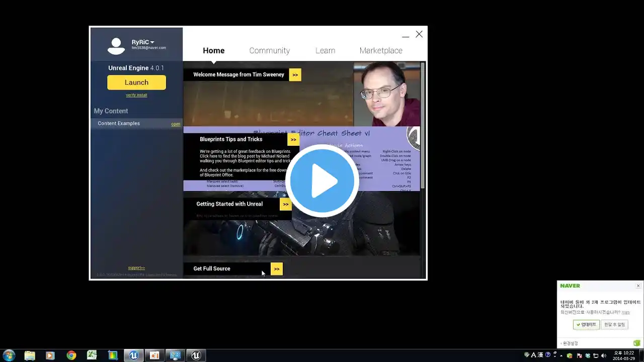
Task: Click the NAVER logo in the popup
Action: pos(570,286)
